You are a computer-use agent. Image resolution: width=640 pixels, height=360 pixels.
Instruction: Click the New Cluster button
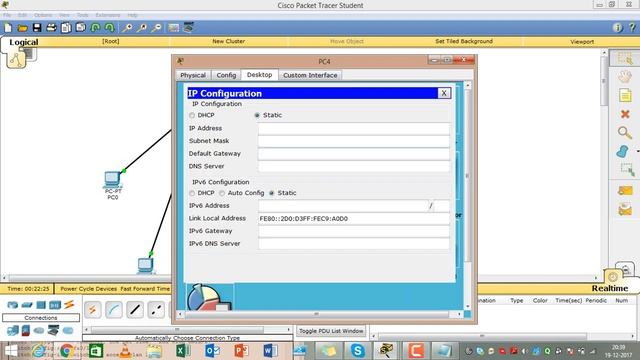229,41
